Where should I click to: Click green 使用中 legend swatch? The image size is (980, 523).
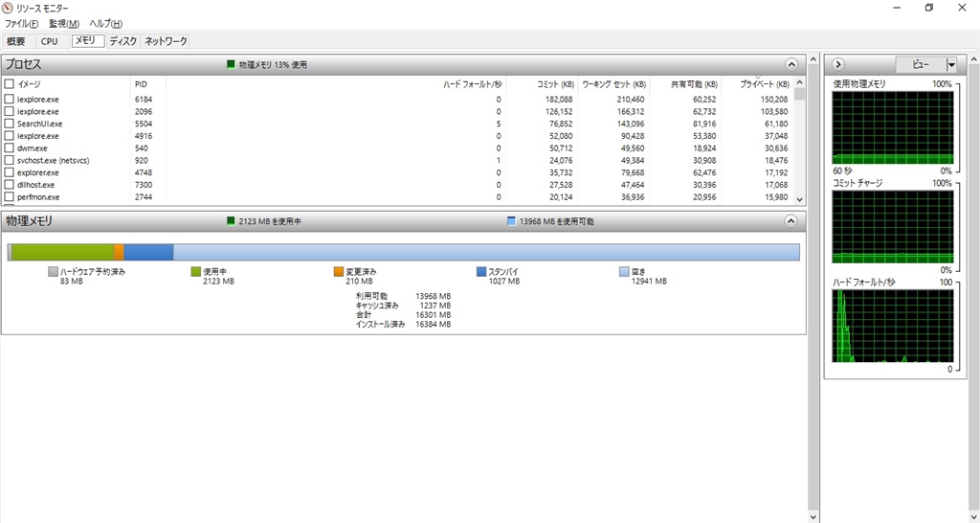196,271
